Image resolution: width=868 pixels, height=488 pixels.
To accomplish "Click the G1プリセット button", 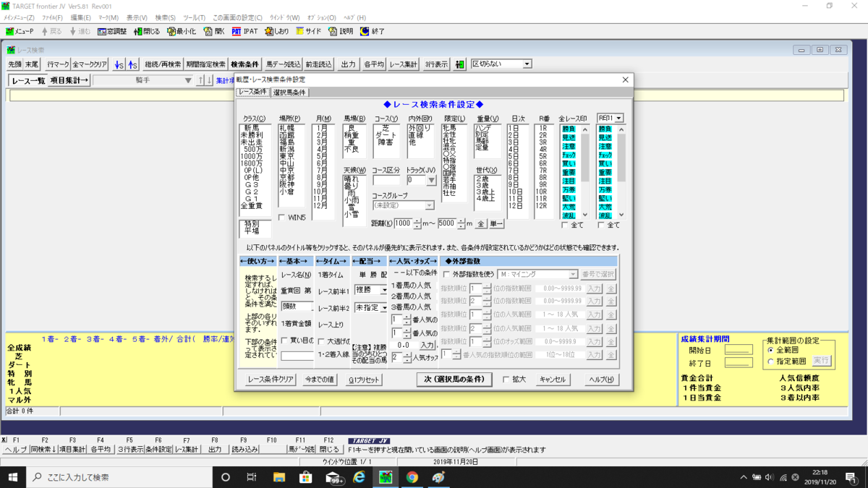I will click(x=364, y=380).
